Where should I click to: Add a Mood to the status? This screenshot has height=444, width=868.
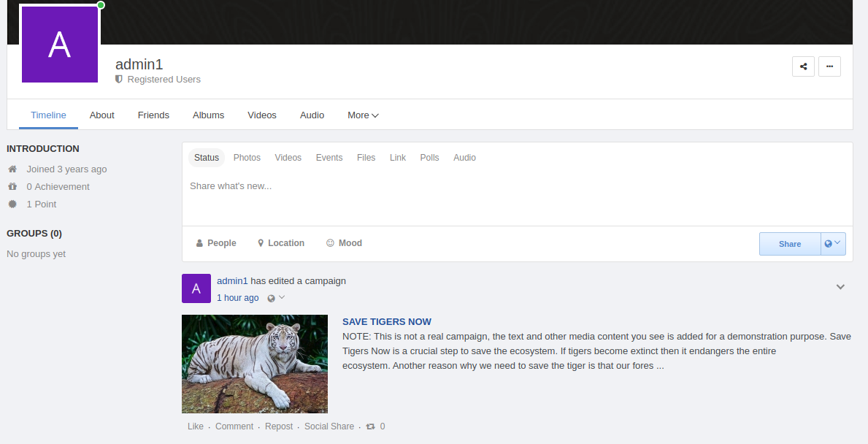344,243
